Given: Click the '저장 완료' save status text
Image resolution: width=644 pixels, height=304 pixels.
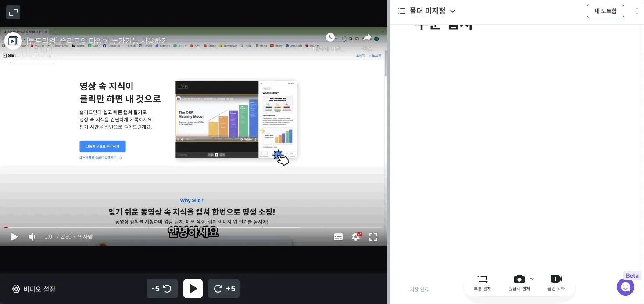Looking at the screenshot, I should point(419,290).
